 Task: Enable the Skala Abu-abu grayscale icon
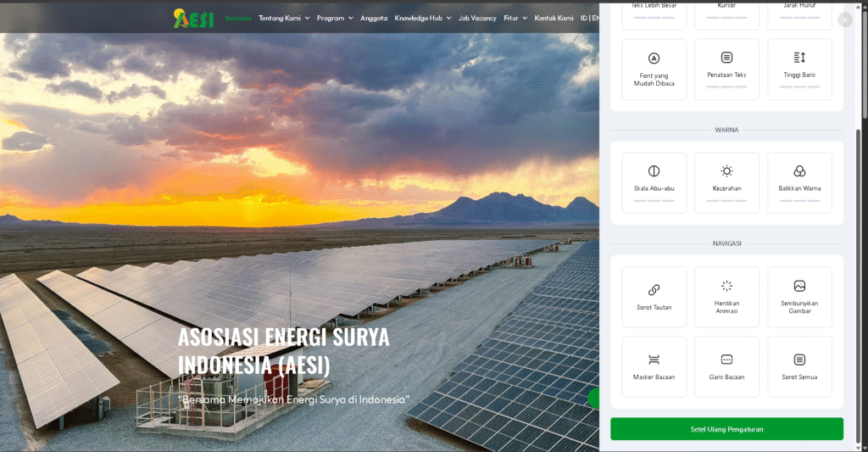pos(654,171)
